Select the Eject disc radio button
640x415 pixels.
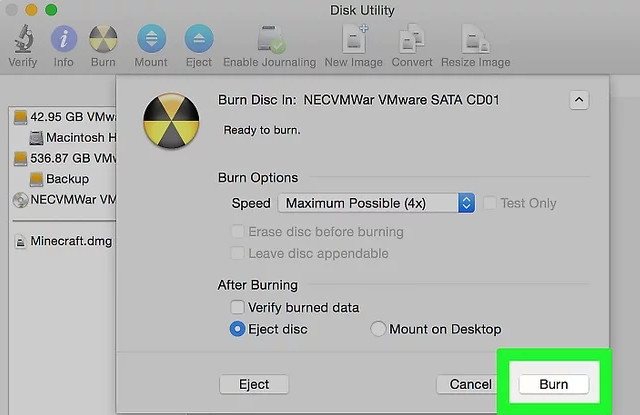238,329
